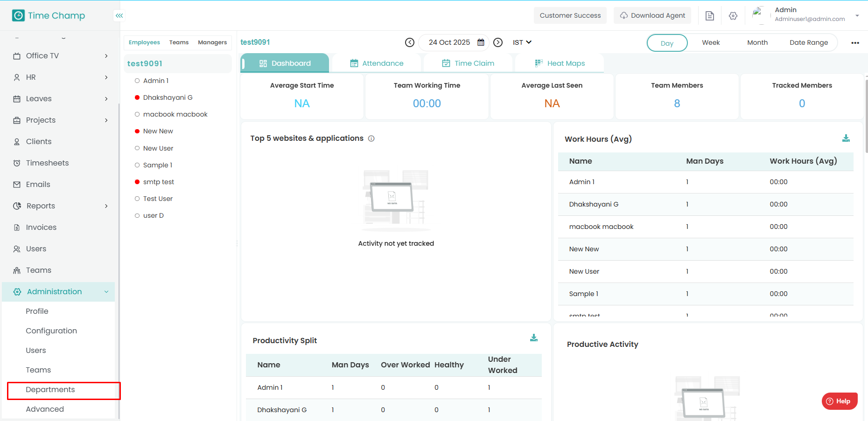Open the Heat Maps tab
The image size is (868, 421).
click(560, 63)
